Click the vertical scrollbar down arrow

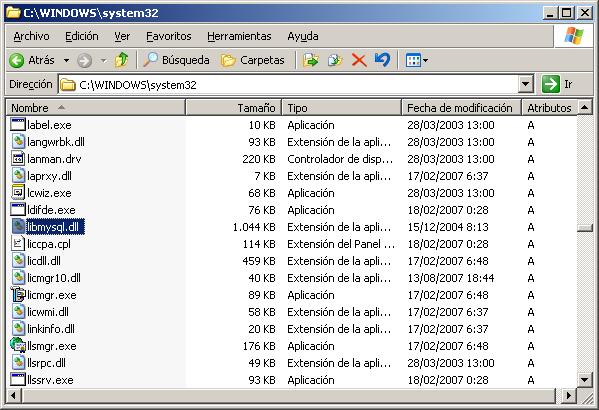coord(584,380)
